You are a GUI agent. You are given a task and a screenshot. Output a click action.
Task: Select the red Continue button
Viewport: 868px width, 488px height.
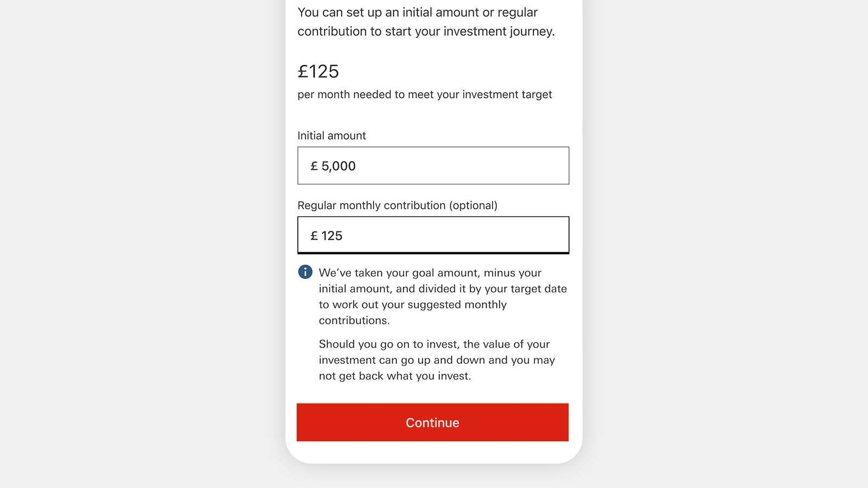click(432, 422)
